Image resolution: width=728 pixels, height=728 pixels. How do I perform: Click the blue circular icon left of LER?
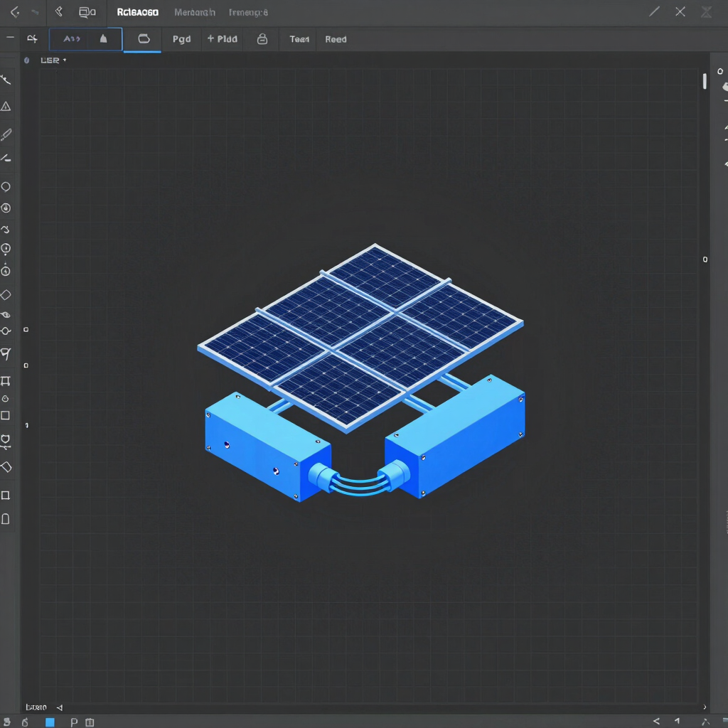[26, 60]
